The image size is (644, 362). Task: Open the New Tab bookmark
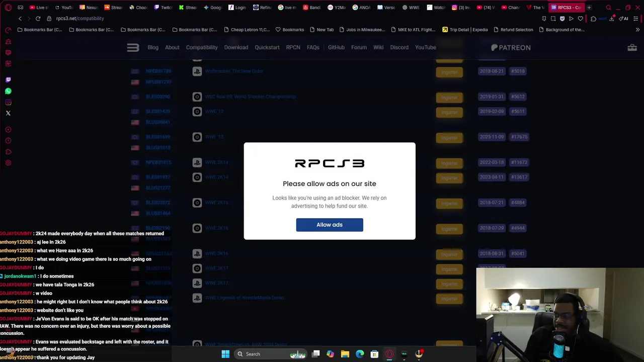pyautogui.click(x=321, y=30)
